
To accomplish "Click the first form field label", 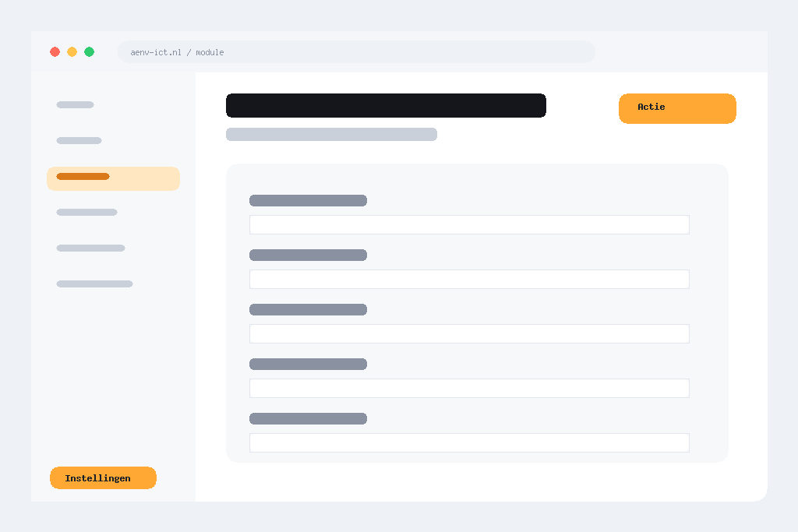I will [308, 200].
